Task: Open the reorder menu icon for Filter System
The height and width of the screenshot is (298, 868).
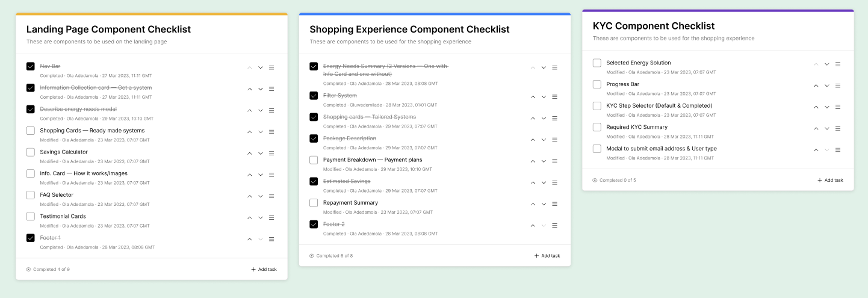Action: 554,97
